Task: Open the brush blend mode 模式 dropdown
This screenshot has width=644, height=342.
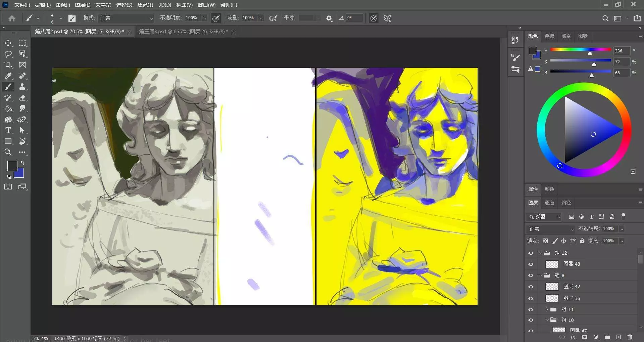Action: point(127,18)
